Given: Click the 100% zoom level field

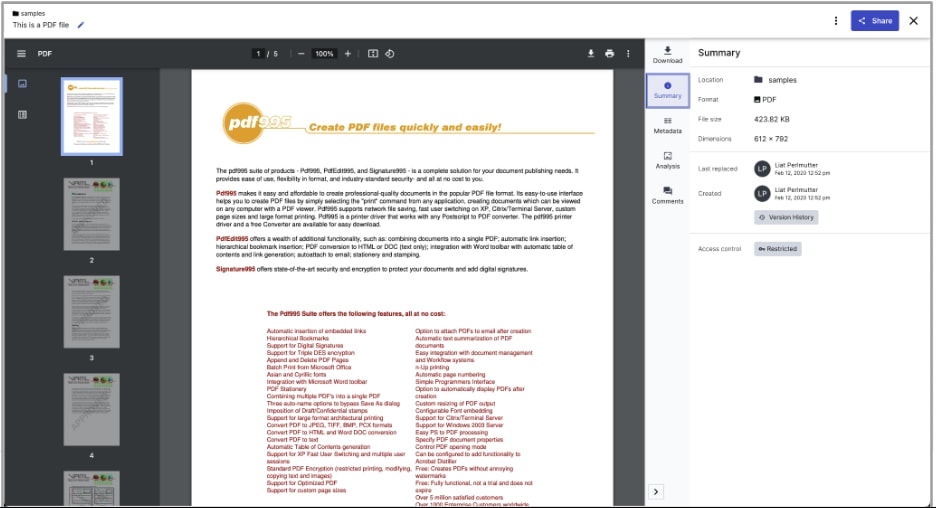Looking at the screenshot, I should pyautogui.click(x=324, y=54).
